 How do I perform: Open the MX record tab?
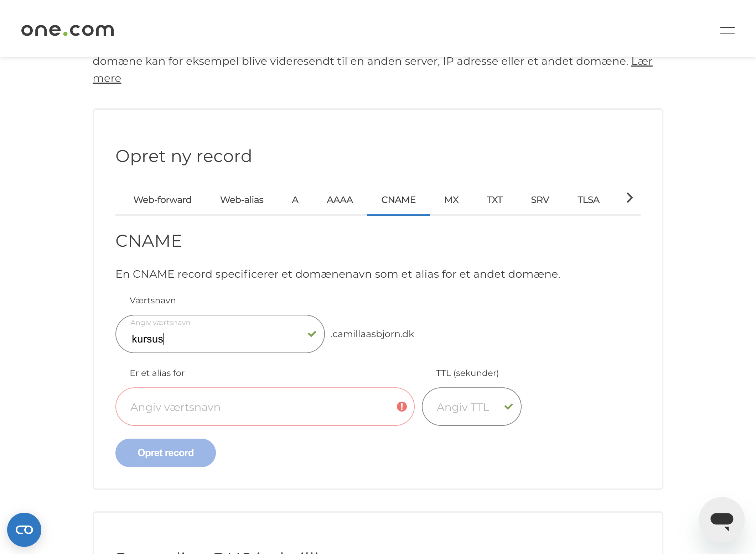451,200
